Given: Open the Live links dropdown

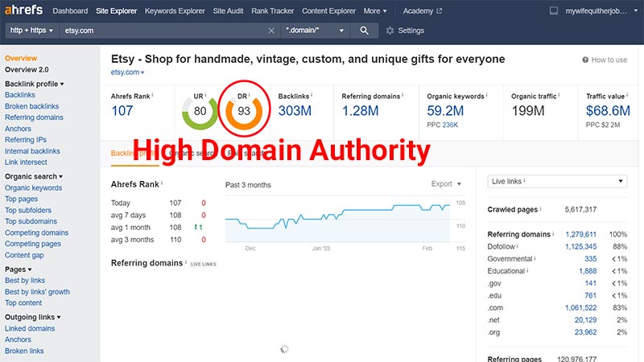Looking at the screenshot, I should pos(557,182).
